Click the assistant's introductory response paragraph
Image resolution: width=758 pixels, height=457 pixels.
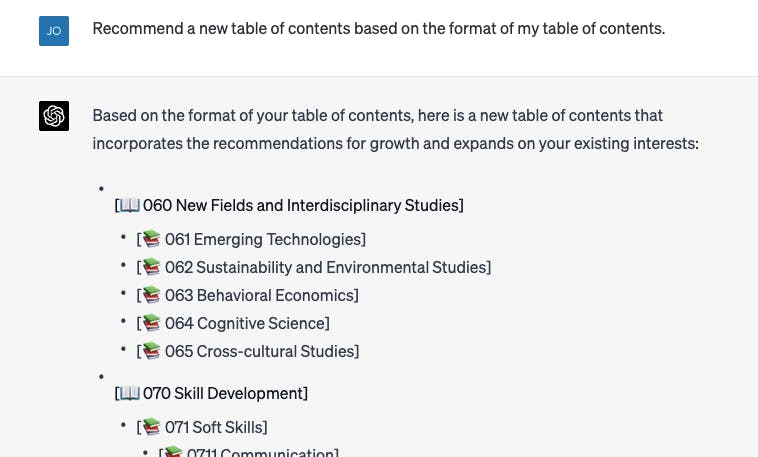click(395, 130)
